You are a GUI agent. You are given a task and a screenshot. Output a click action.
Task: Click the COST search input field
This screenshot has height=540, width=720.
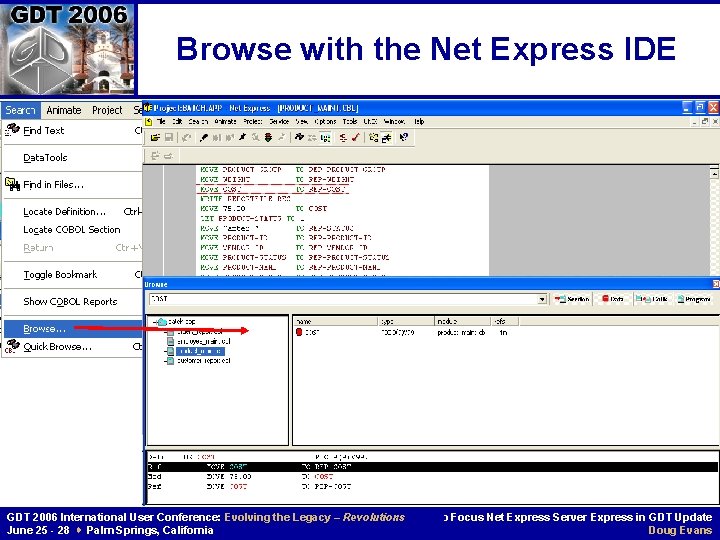click(343, 299)
